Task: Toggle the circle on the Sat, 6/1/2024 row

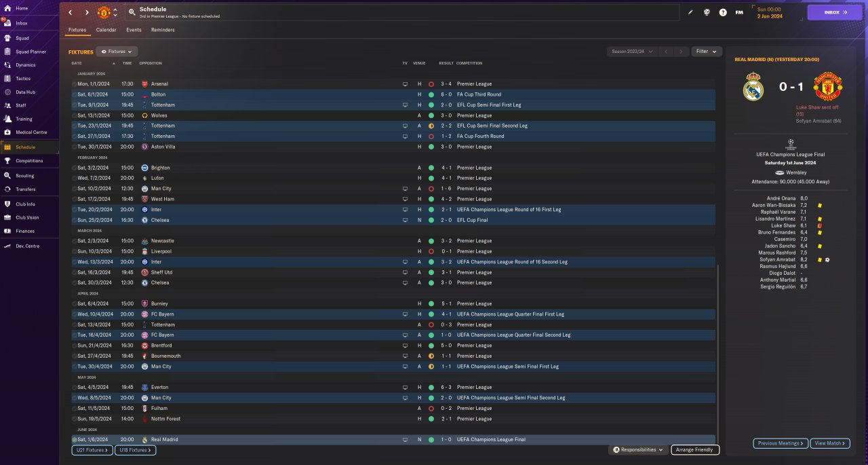Action: (74, 94)
